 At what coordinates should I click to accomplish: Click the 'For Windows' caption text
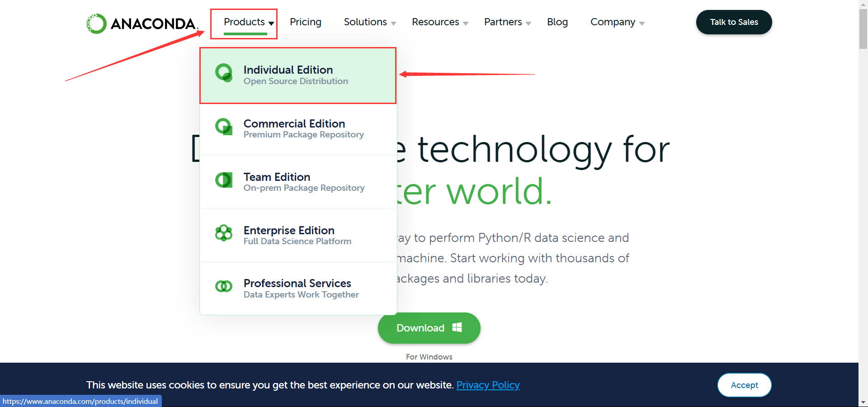pyautogui.click(x=429, y=357)
